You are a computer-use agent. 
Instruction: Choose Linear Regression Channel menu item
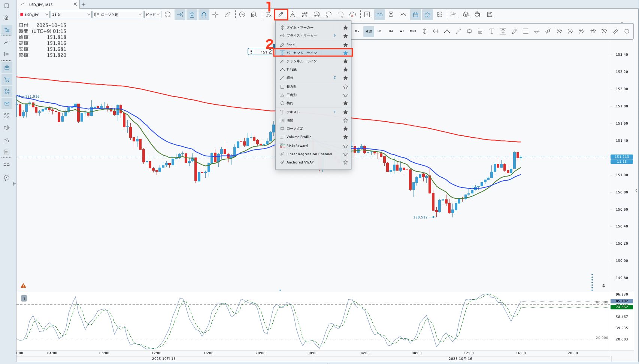309,154
